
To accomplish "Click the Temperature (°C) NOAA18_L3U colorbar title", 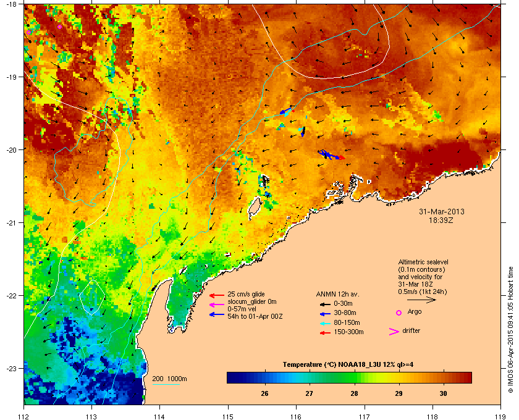I will tap(348, 365).
